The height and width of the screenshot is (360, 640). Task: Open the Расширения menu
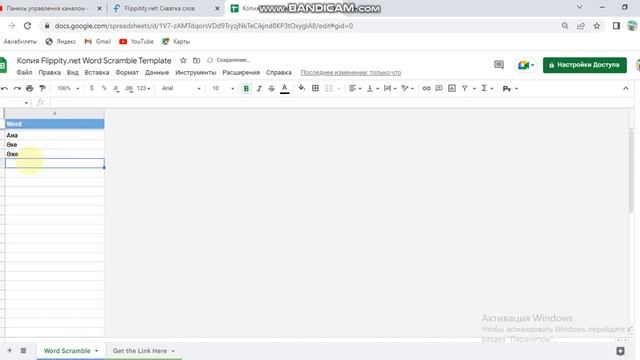(241, 73)
